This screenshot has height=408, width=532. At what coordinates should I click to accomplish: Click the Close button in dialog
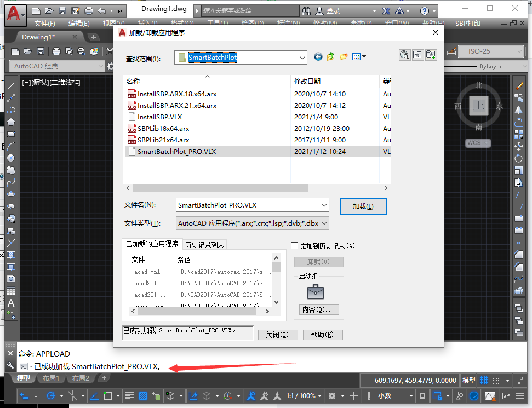[278, 335]
